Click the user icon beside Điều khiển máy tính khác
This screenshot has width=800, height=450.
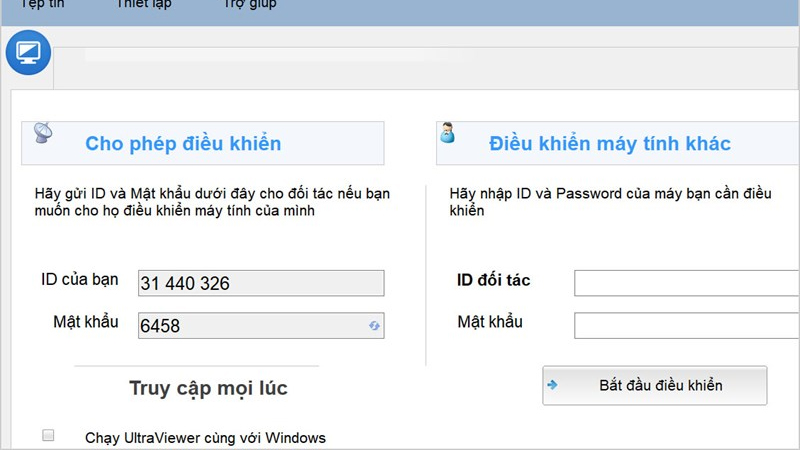coord(447,133)
